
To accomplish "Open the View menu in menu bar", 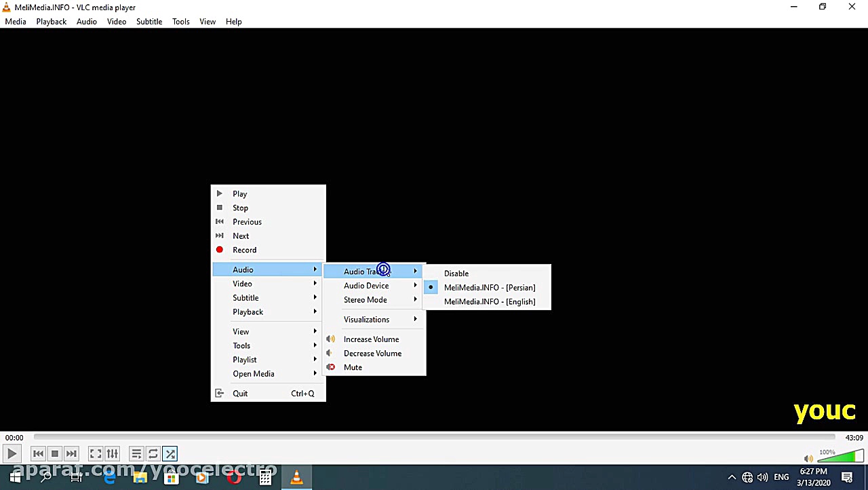I will point(208,22).
